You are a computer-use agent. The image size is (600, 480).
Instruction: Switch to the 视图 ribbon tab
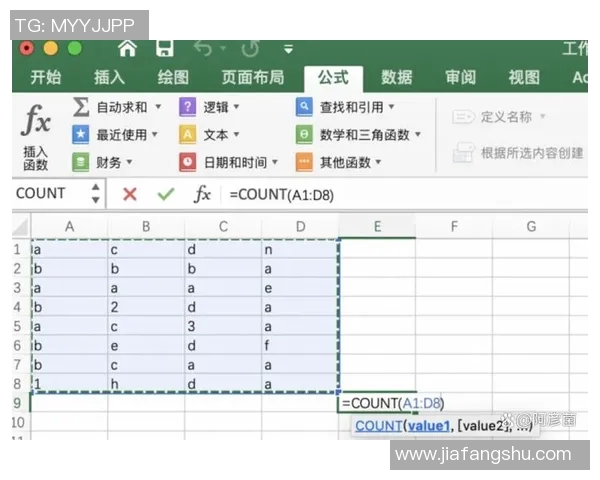(x=524, y=77)
